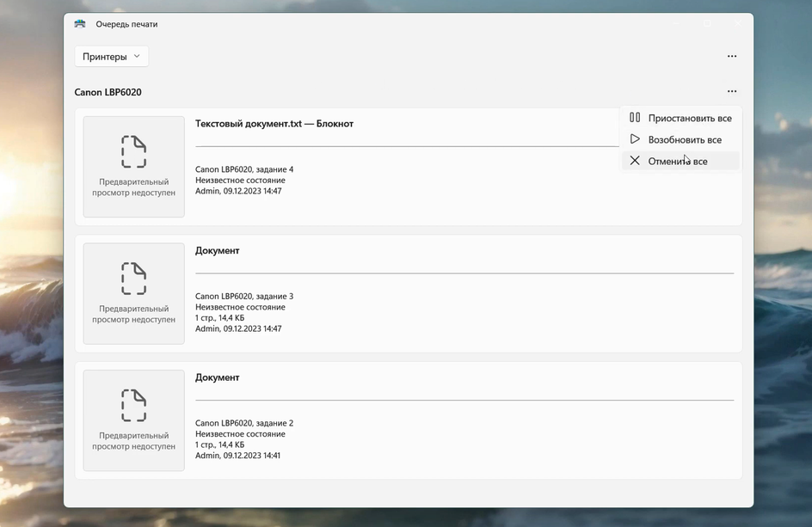Click Admin, 09.12.2023 14:47 in задание 4
The width and height of the screenshot is (812, 527).
point(238,191)
